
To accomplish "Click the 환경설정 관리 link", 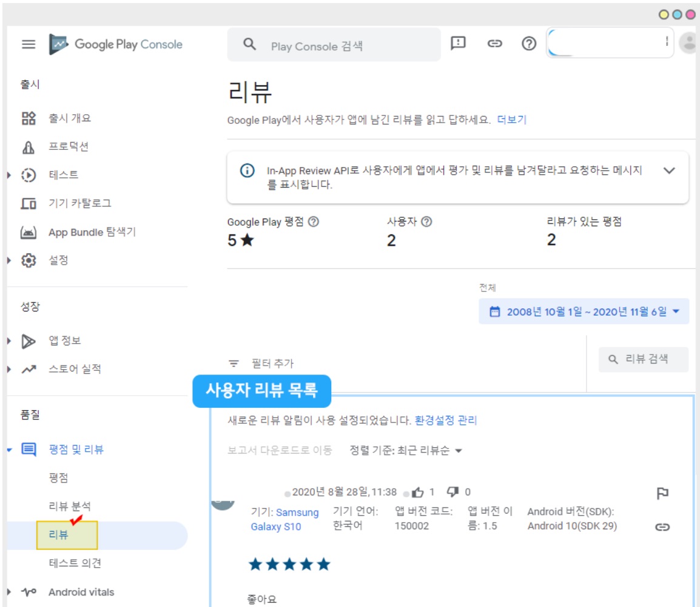I will pyautogui.click(x=445, y=420).
